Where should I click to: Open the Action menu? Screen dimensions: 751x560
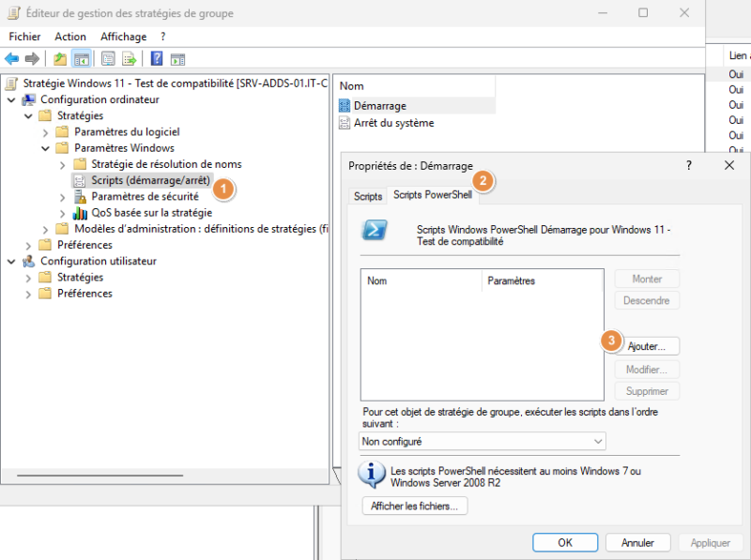[x=70, y=37]
